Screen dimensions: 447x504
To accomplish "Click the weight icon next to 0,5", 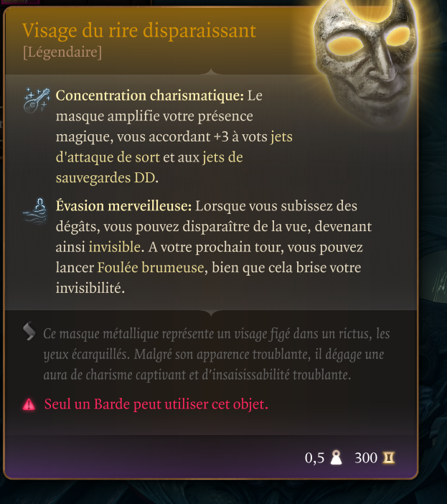I will (336, 457).
